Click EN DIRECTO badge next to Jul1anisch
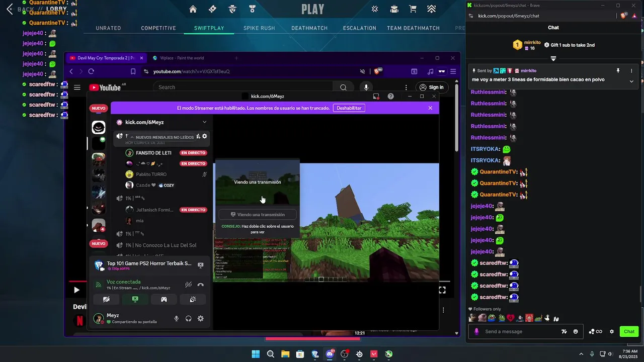Image resolution: width=644 pixels, height=362 pixels. [194, 210]
